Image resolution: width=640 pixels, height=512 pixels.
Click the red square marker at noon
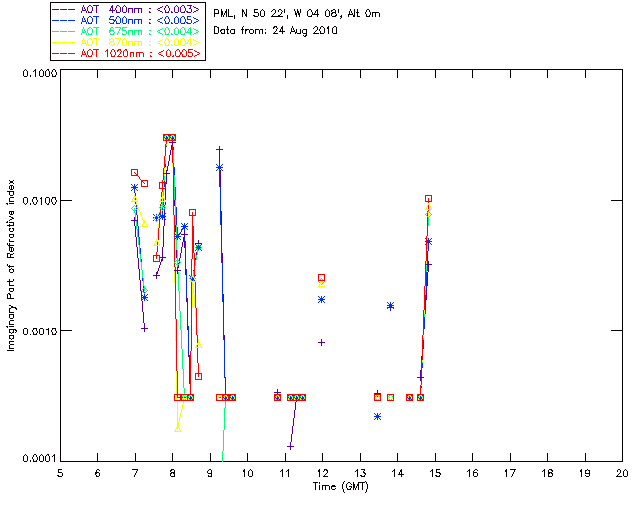click(322, 278)
